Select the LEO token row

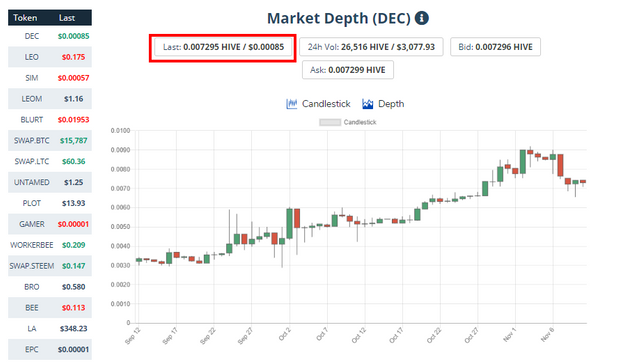pos(50,57)
